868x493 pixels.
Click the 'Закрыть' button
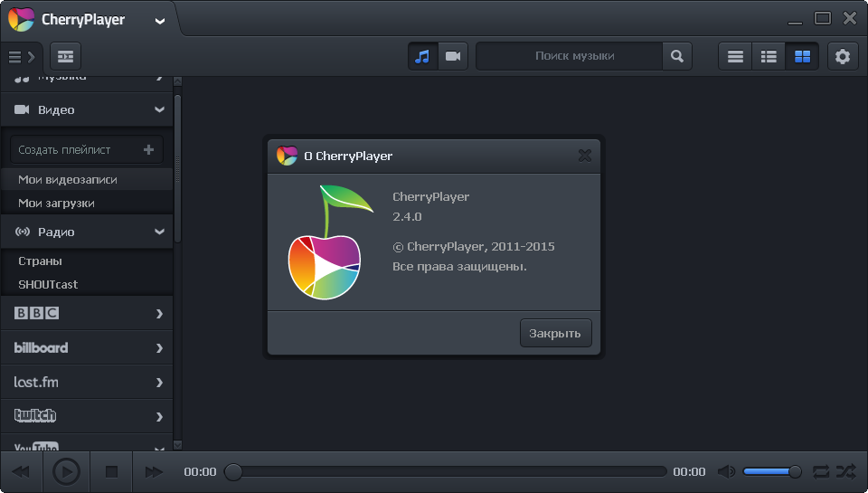click(556, 333)
